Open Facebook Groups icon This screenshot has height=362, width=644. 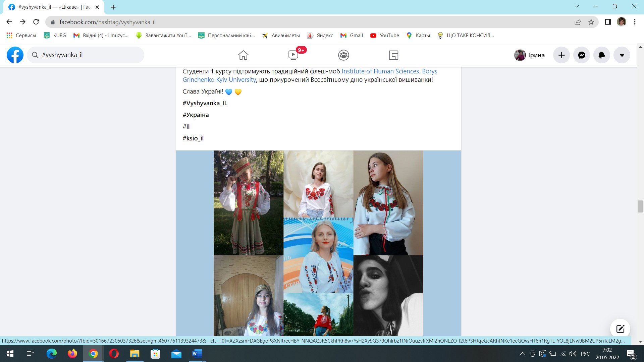pos(343,55)
